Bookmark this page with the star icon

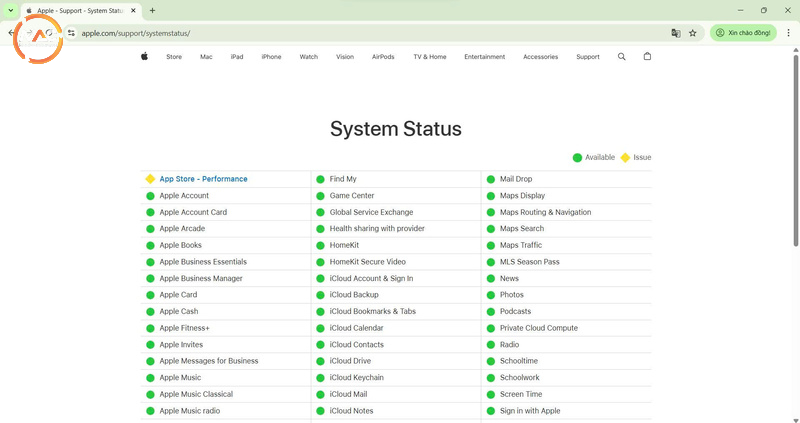coord(692,33)
